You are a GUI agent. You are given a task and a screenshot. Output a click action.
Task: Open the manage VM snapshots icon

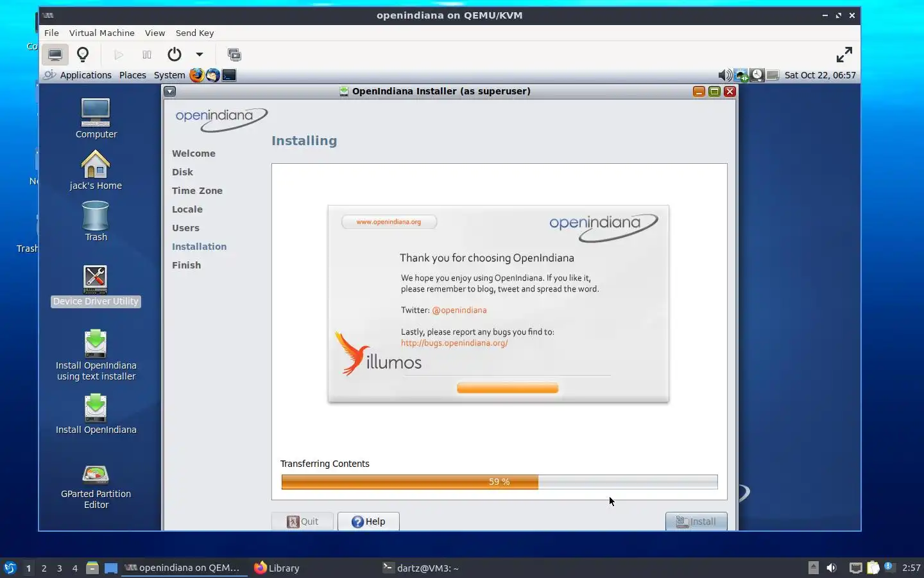click(234, 55)
